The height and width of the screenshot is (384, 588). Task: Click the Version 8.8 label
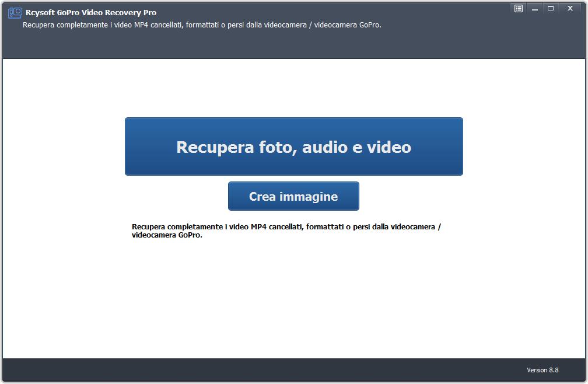pyautogui.click(x=542, y=370)
